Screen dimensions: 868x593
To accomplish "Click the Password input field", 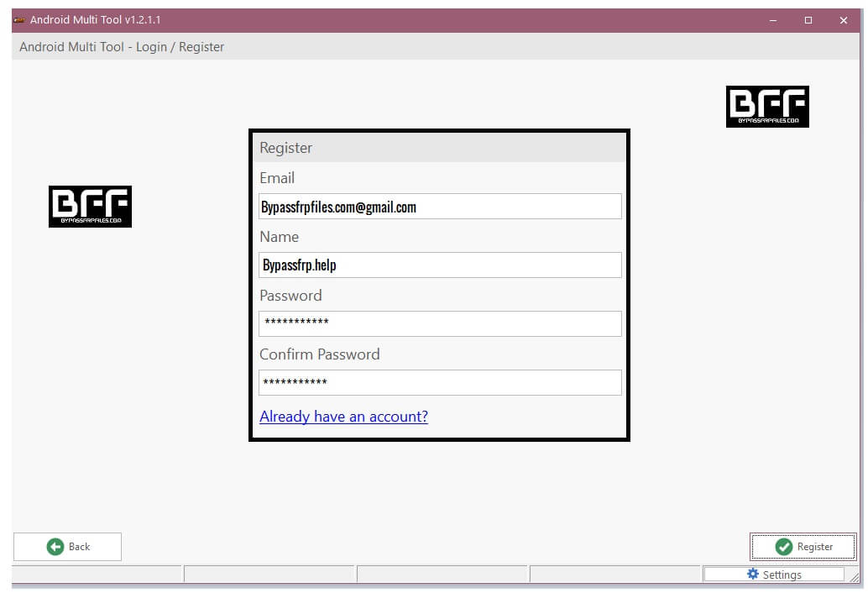I will (x=439, y=323).
